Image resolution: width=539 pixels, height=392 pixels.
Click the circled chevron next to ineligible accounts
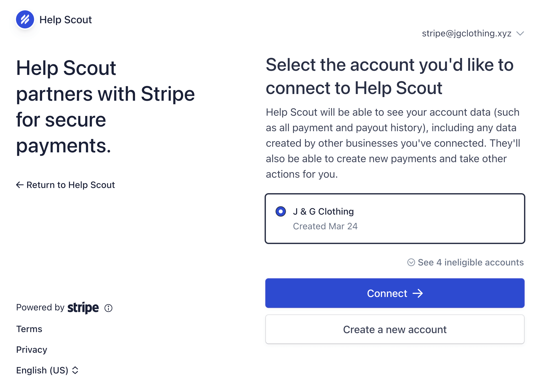411,262
